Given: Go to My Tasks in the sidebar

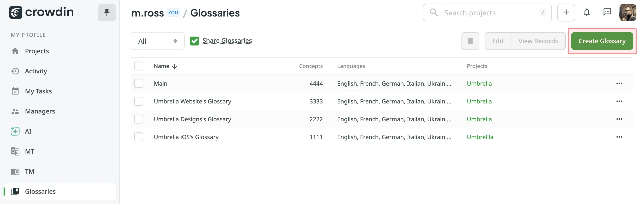Looking at the screenshot, I should tap(38, 91).
